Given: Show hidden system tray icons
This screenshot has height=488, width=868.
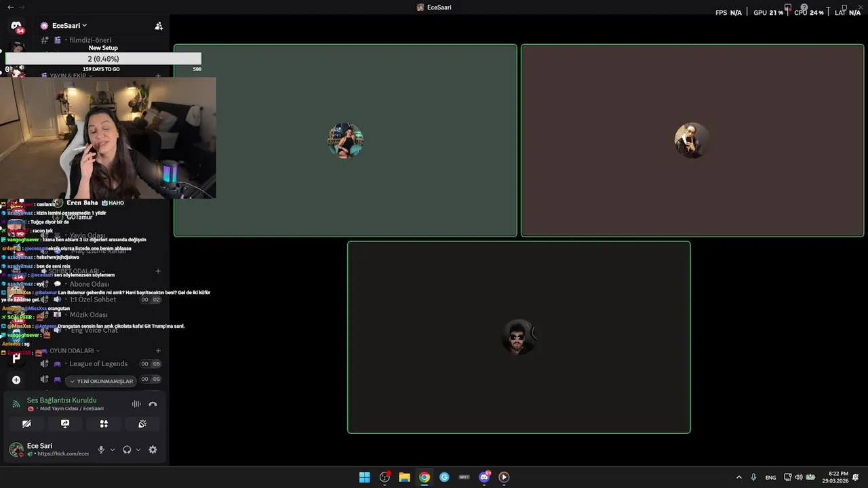Looking at the screenshot, I should (739, 477).
